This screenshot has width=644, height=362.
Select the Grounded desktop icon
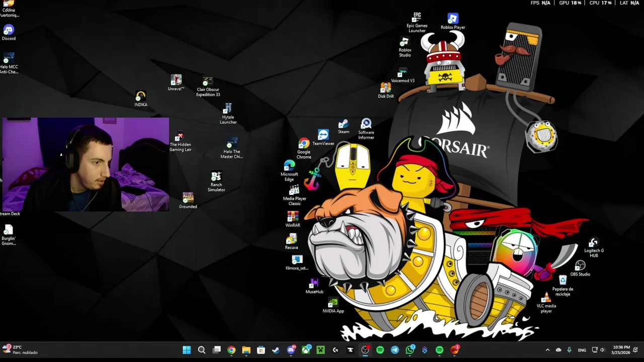[188, 201]
